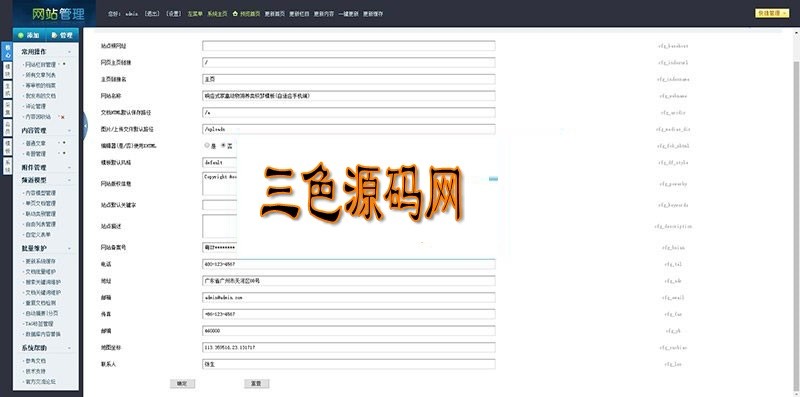Open 主菜单 in the top bar
Screen dimensions: 800x397
pyautogui.click(x=194, y=14)
